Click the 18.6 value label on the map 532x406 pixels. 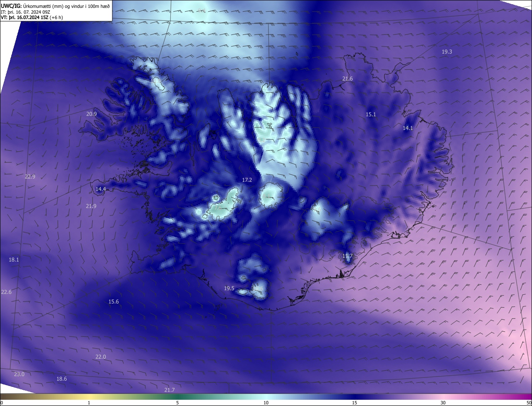62,379
